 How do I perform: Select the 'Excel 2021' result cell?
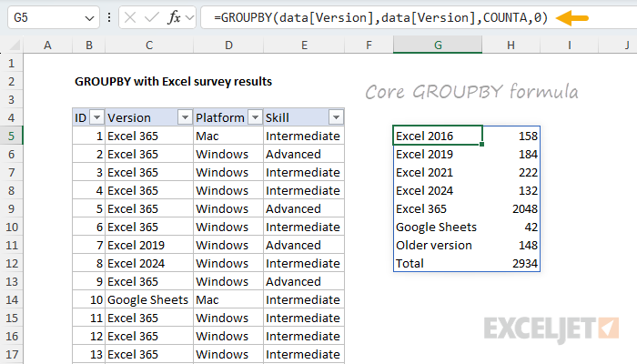[438, 172]
